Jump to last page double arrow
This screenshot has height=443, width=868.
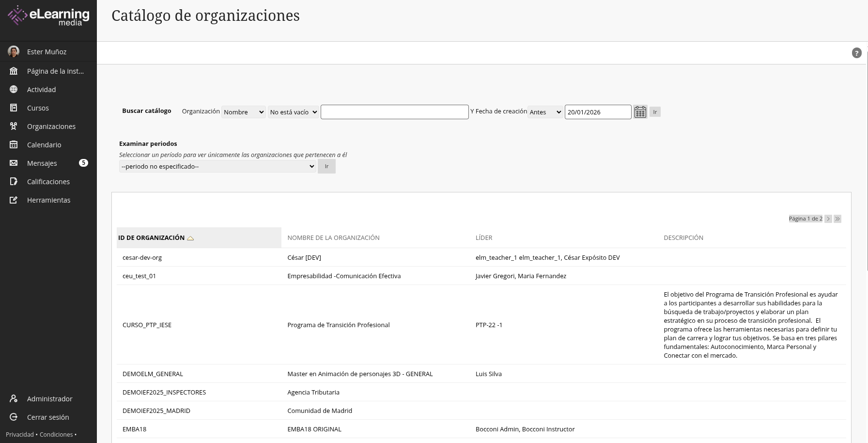837,219
